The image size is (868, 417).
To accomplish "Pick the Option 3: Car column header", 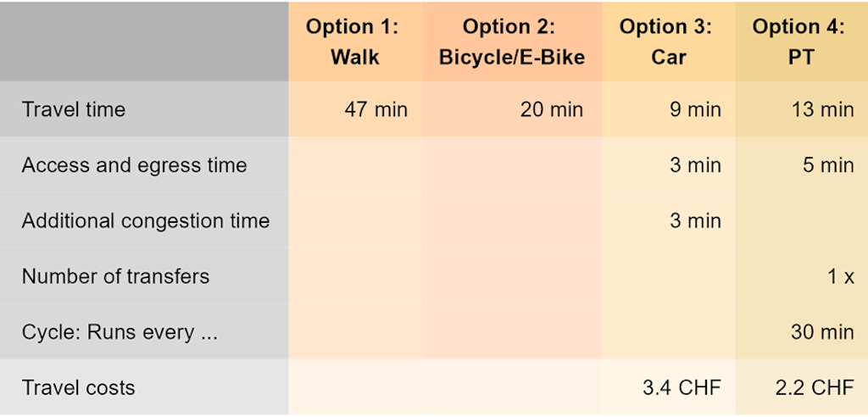I will (665, 42).
